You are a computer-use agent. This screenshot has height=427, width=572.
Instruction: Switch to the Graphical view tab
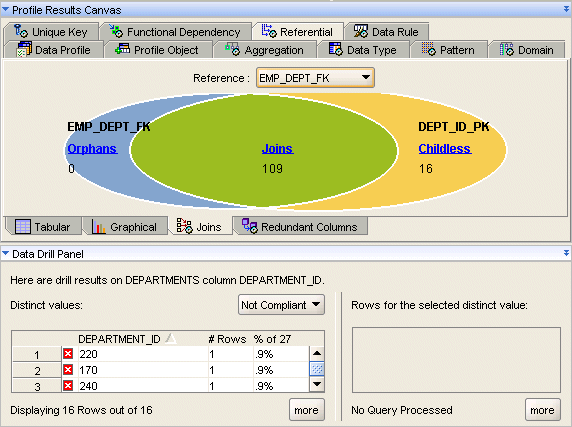click(124, 227)
